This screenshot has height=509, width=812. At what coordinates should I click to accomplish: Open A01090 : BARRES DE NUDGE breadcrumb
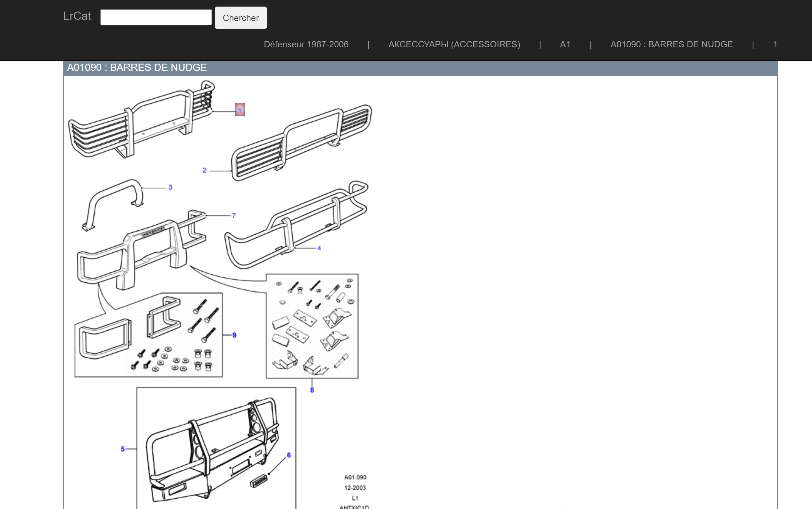tap(671, 45)
